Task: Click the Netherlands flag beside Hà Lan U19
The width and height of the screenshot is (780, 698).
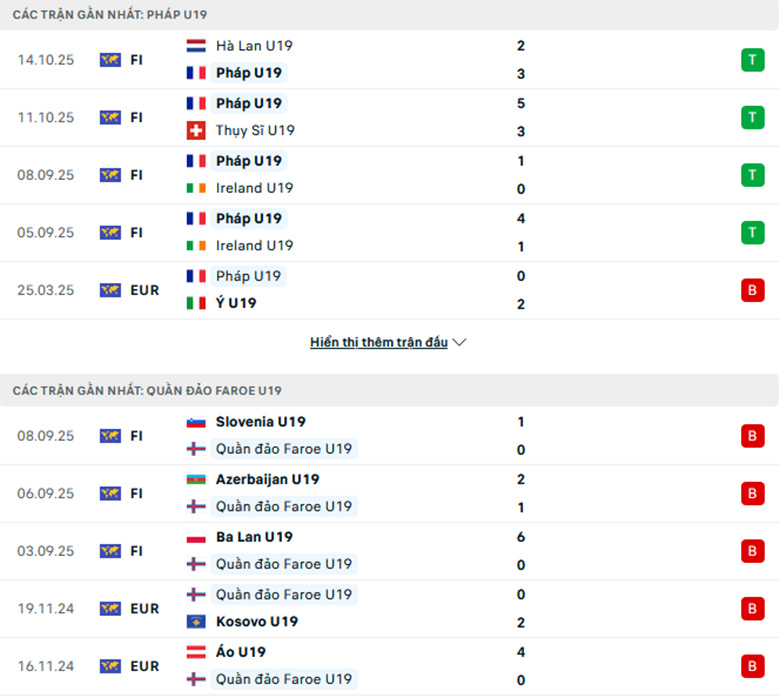Action: [x=196, y=46]
